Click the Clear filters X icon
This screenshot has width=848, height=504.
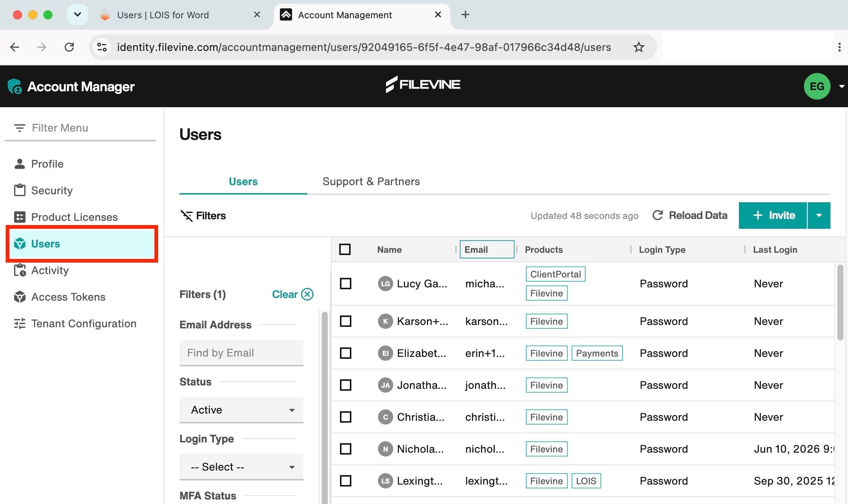[307, 294]
